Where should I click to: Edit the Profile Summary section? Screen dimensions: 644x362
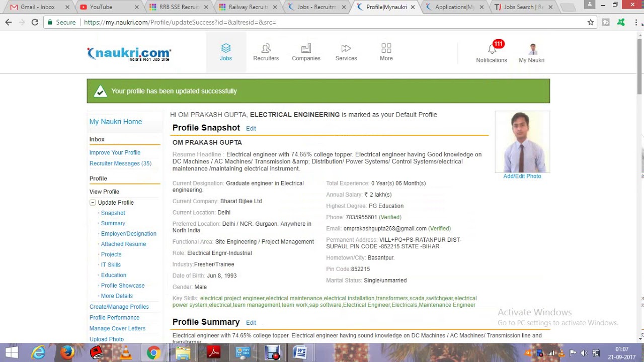pos(251,323)
